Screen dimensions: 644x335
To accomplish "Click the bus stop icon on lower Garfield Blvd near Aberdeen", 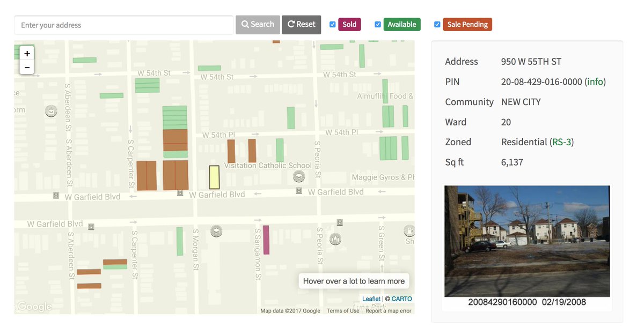I will point(91,227).
